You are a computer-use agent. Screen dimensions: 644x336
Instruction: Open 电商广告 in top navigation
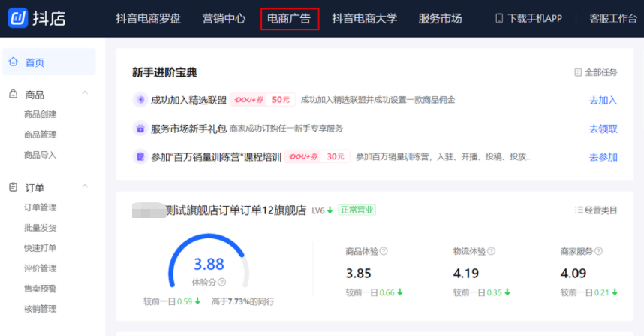pyautogui.click(x=290, y=19)
